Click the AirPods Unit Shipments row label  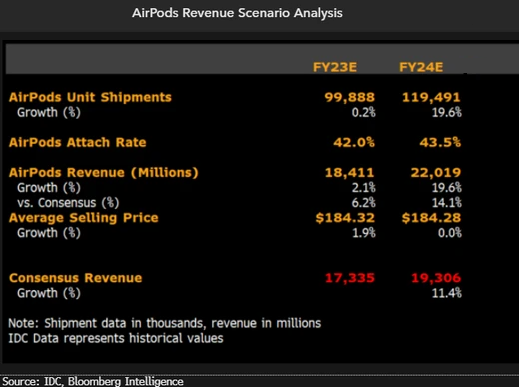(90, 97)
